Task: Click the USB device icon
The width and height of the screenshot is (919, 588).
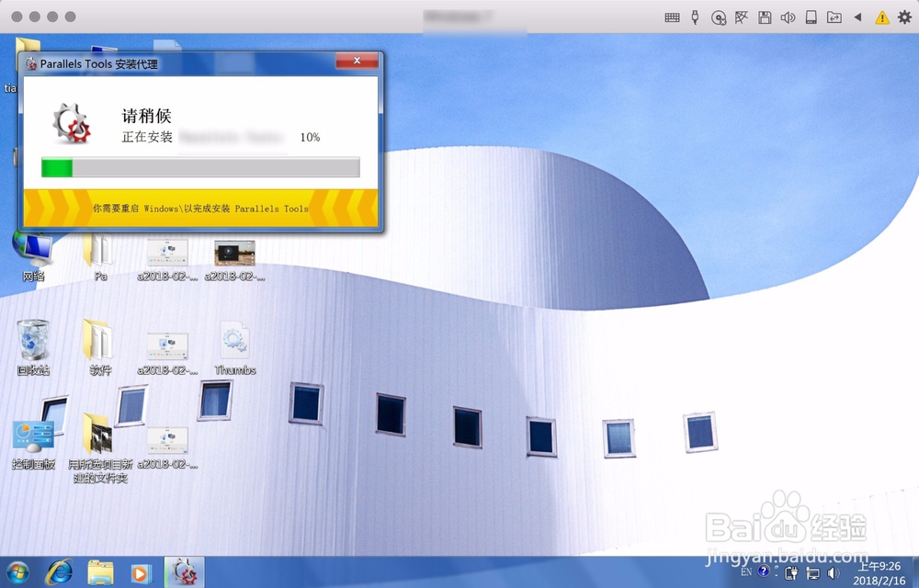Action: 695,17
